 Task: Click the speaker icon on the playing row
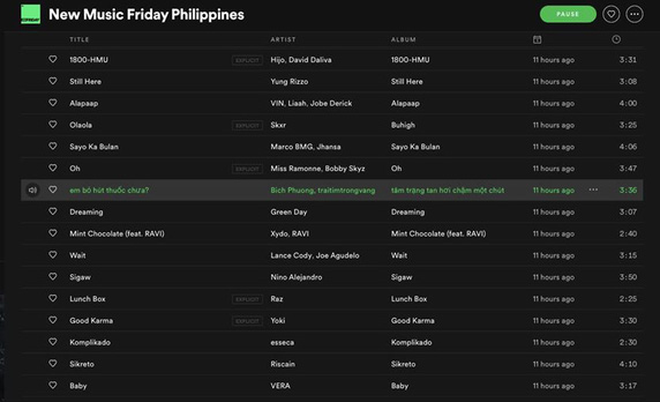tap(32, 190)
